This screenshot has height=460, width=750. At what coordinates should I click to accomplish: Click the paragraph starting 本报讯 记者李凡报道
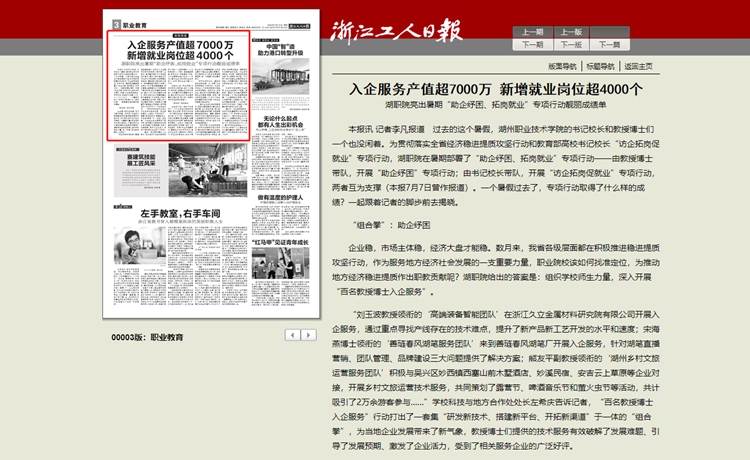pos(496,165)
